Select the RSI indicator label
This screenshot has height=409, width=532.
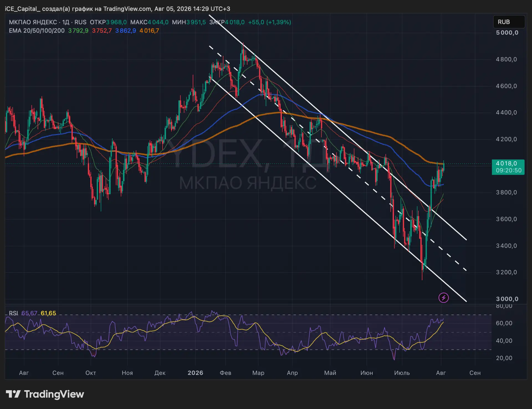(x=13, y=313)
